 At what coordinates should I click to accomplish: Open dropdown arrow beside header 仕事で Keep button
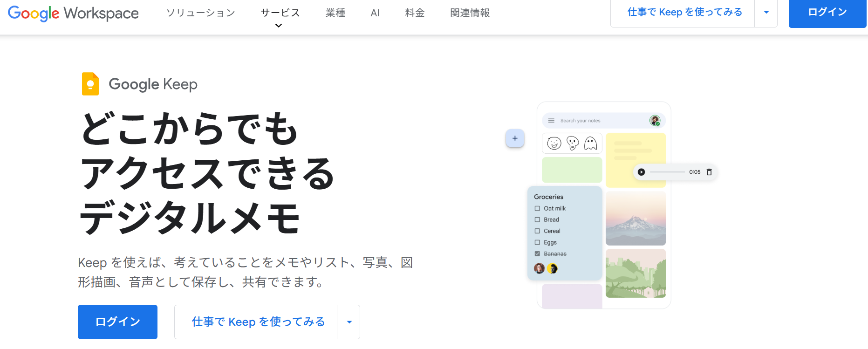point(766,13)
